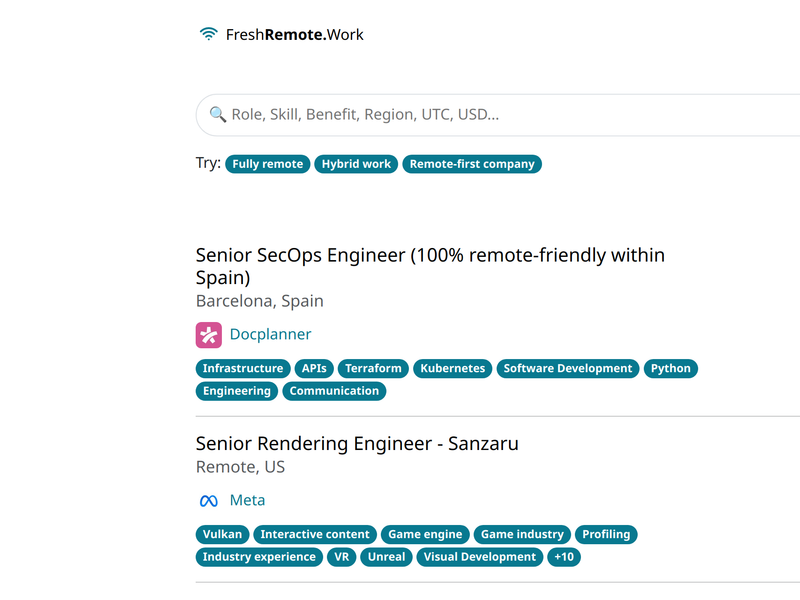This screenshot has height=600, width=800.
Task: Click the magnifying glass search icon
Action: 216,115
